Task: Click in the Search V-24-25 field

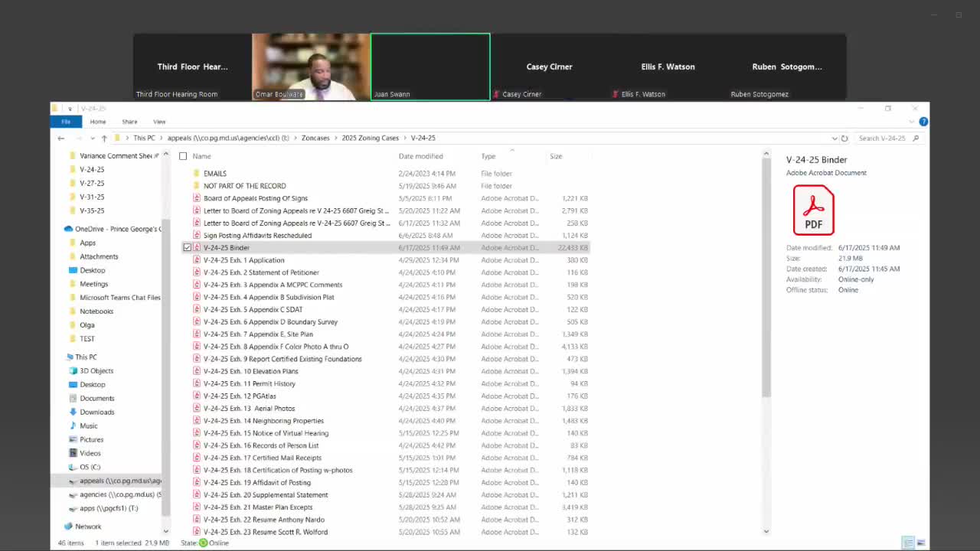Action: pos(883,139)
